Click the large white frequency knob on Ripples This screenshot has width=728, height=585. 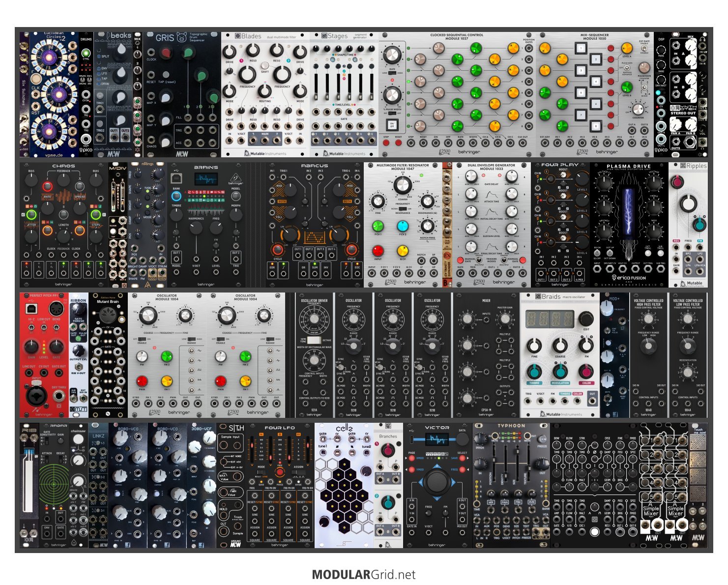688,204
